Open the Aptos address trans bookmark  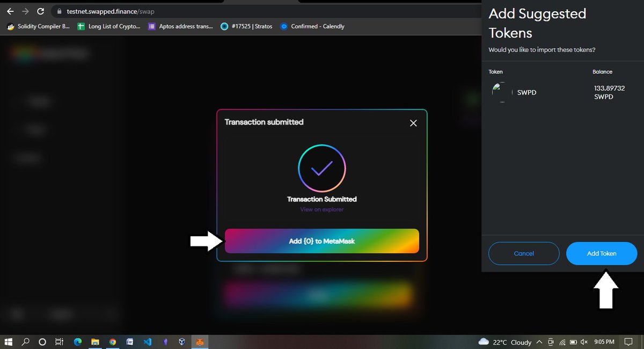pyautogui.click(x=180, y=26)
